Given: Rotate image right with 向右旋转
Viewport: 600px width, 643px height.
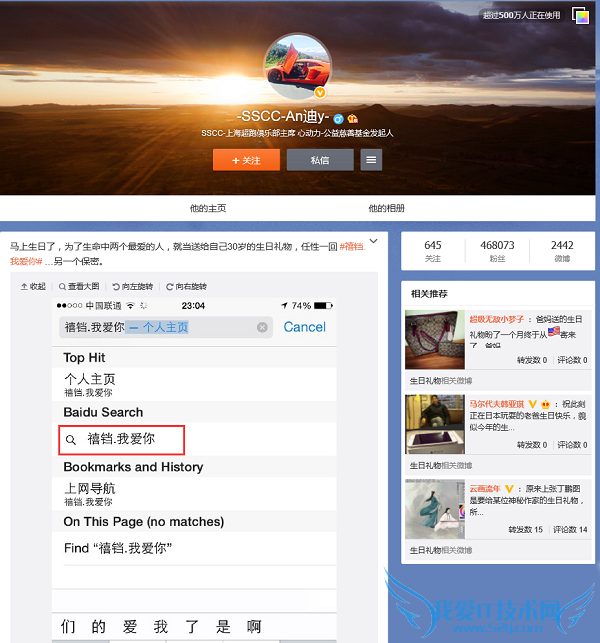Looking at the screenshot, I should point(186,286).
